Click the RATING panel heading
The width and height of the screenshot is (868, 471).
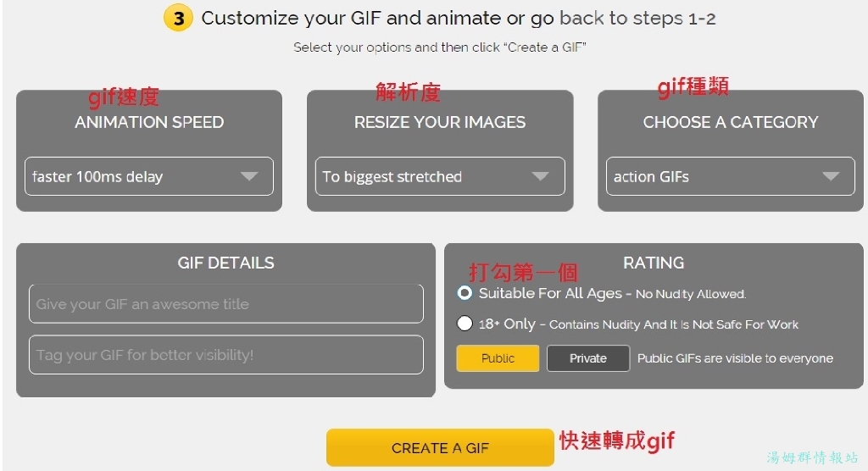[x=654, y=263]
